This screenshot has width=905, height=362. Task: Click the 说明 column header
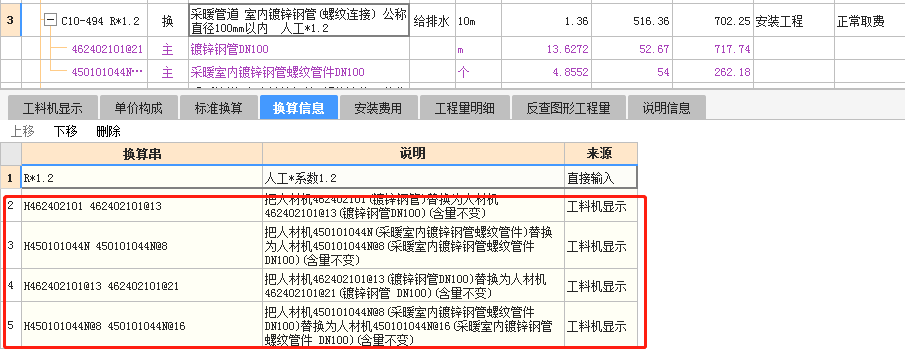click(x=413, y=154)
